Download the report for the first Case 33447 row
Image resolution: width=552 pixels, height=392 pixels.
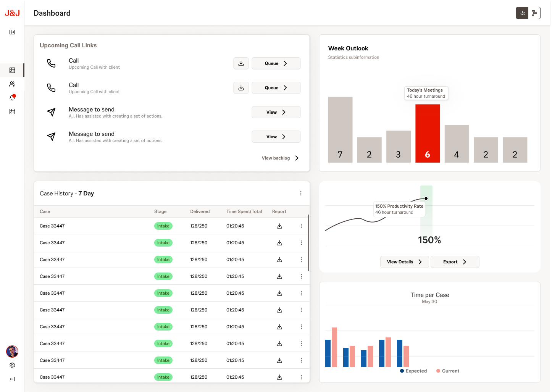[279, 226]
